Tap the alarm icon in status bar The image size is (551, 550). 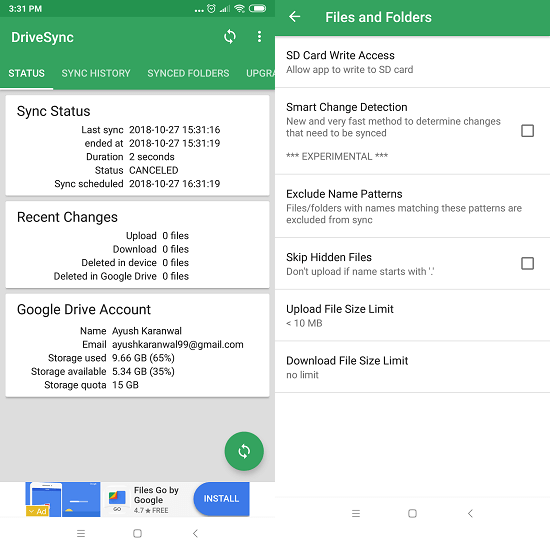211,8
